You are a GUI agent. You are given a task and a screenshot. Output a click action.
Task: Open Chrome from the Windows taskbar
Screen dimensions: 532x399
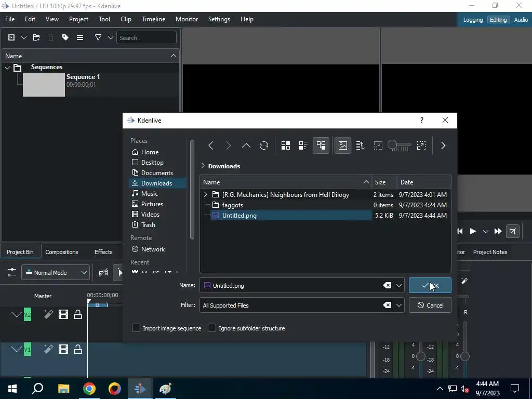point(89,389)
